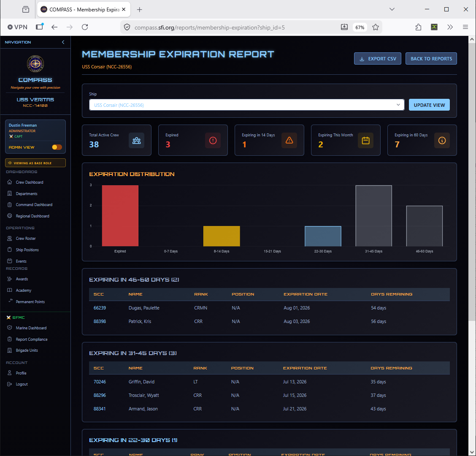
Task: Go to Command Dashboard
Action: point(34,205)
